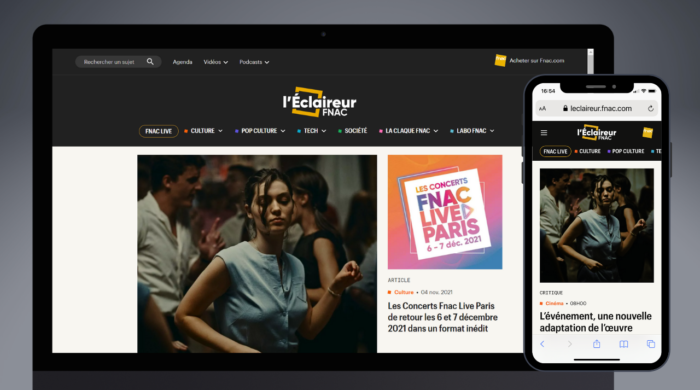Tap the Culture tab on phone nav
Viewport: 700px width, 390px height.
588,151
